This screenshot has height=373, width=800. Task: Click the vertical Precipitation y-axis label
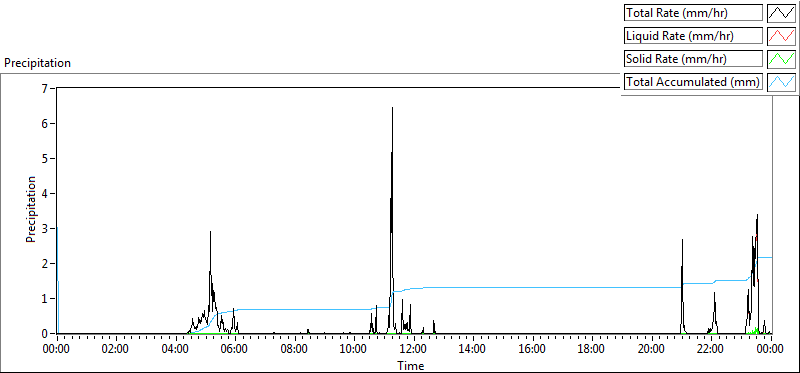[31, 210]
